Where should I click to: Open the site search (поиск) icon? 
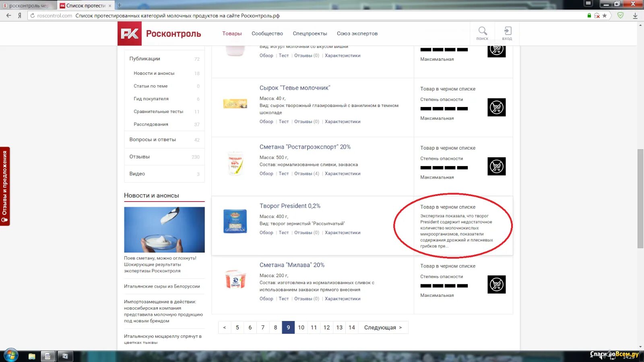tap(482, 33)
